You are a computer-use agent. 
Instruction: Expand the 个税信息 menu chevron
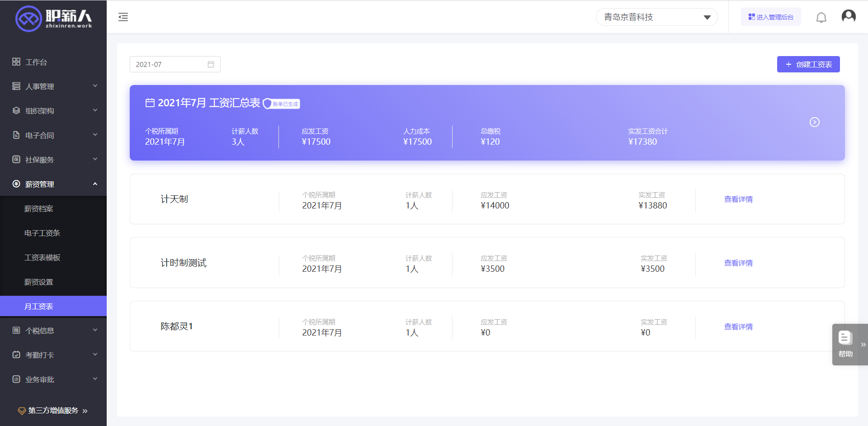pos(95,330)
